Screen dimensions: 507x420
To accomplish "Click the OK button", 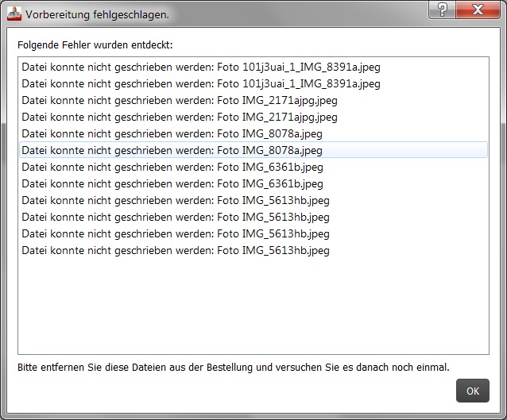I will click(x=472, y=391).
